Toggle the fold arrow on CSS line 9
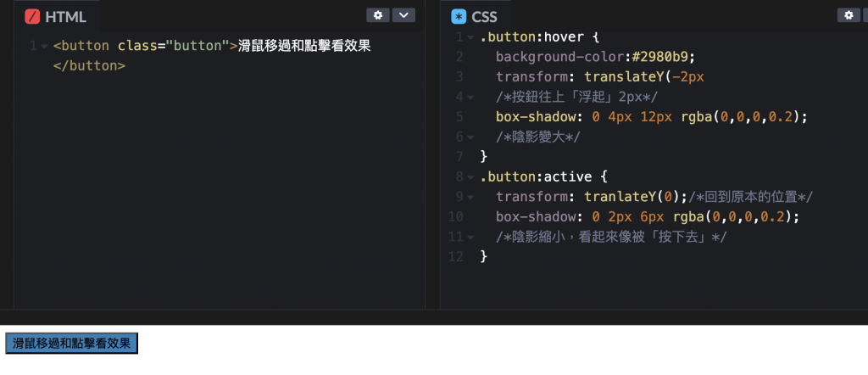 tap(470, 197)
